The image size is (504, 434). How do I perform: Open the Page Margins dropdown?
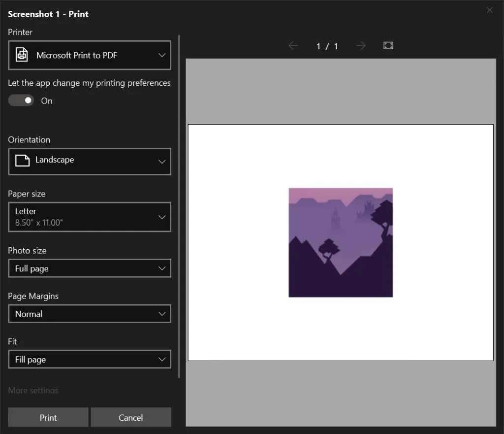89,314
